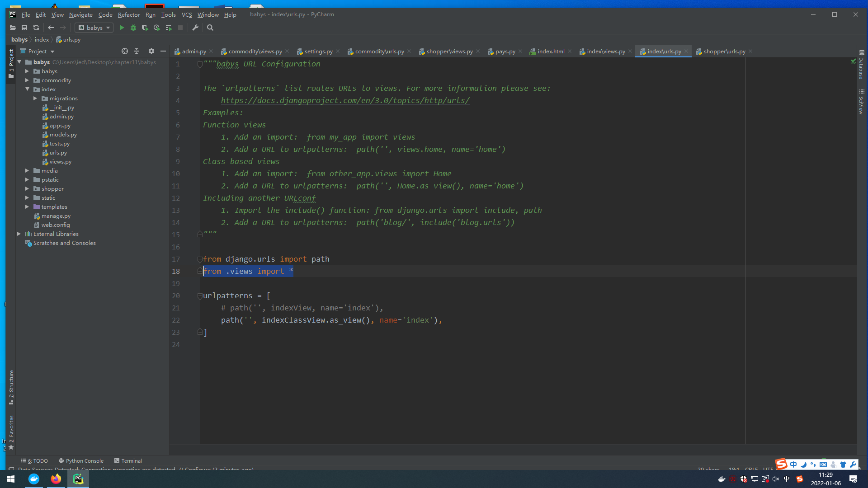The image size is (868, 488).
Task: Open Project panel gear options
Action: (151, 51)
